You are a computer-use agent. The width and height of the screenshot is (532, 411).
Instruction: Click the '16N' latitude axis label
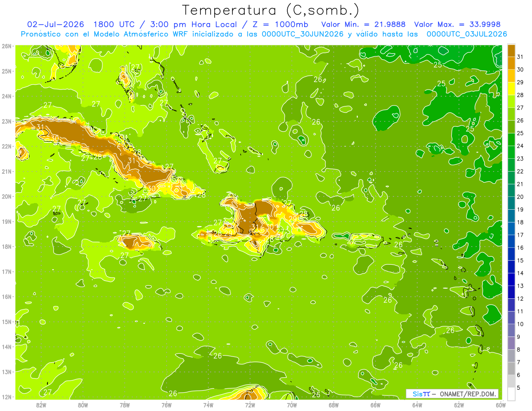click(7, 297)
